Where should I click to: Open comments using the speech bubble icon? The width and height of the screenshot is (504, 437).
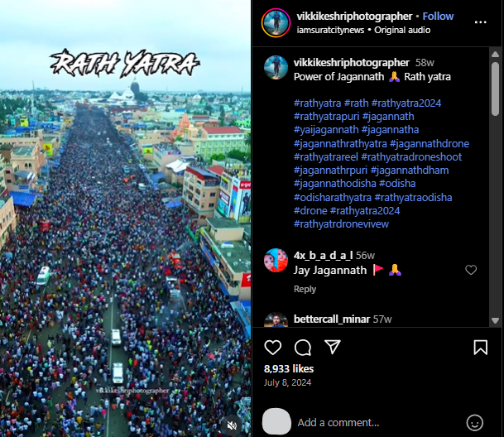tap(302, 348)
